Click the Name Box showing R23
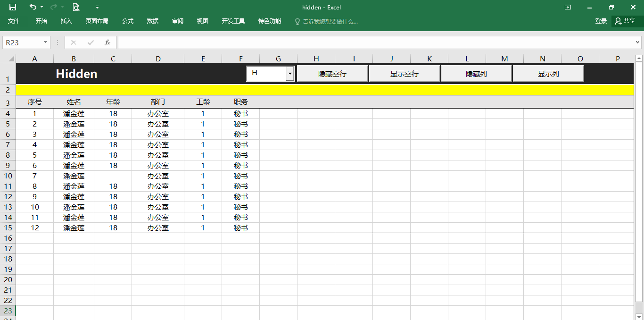This screenshot has height=320, width=644. pos(23,42)
